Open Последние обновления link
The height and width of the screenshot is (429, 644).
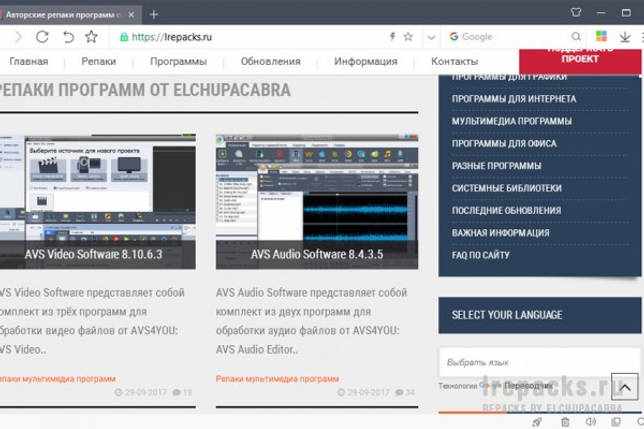point(506,210)
